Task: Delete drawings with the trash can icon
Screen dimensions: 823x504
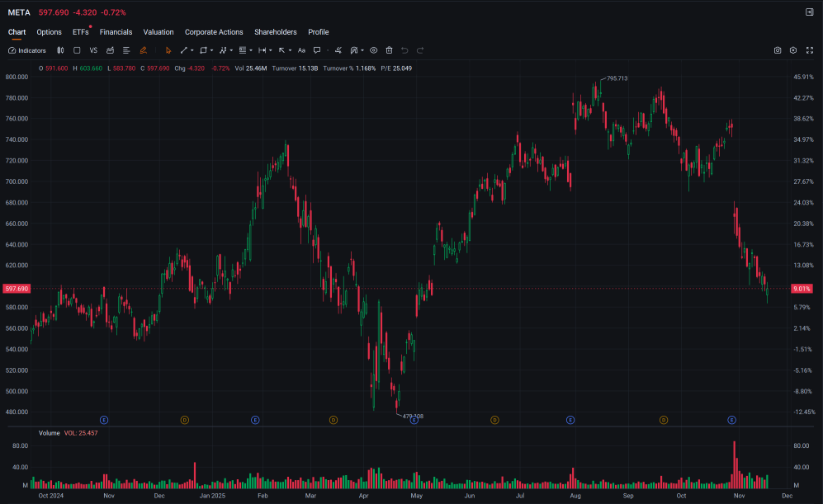Action: point(389,50)
